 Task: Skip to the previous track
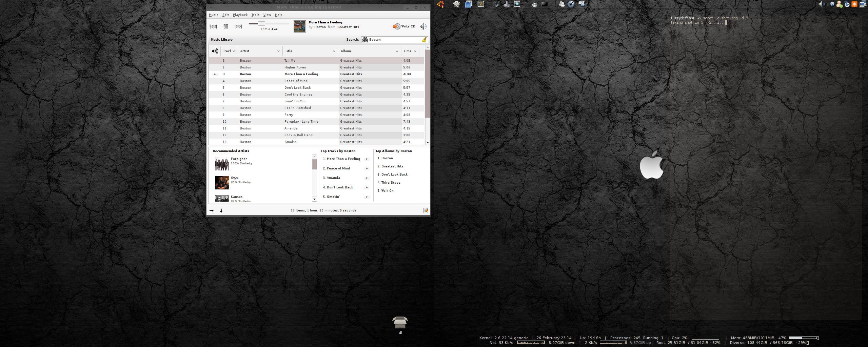pyautogui.click(x=213, y=26)
